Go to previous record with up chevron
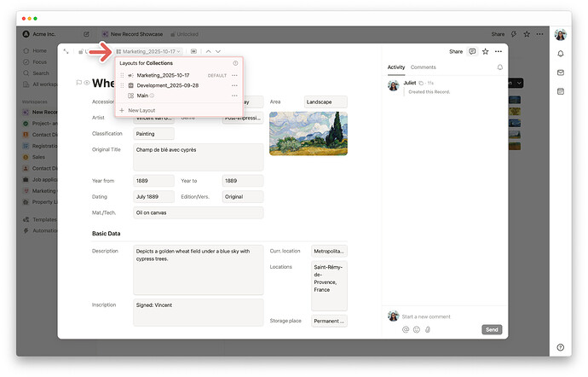Viewport: 588px width, 377px height. pyautogui.click(x=209, y=51)
